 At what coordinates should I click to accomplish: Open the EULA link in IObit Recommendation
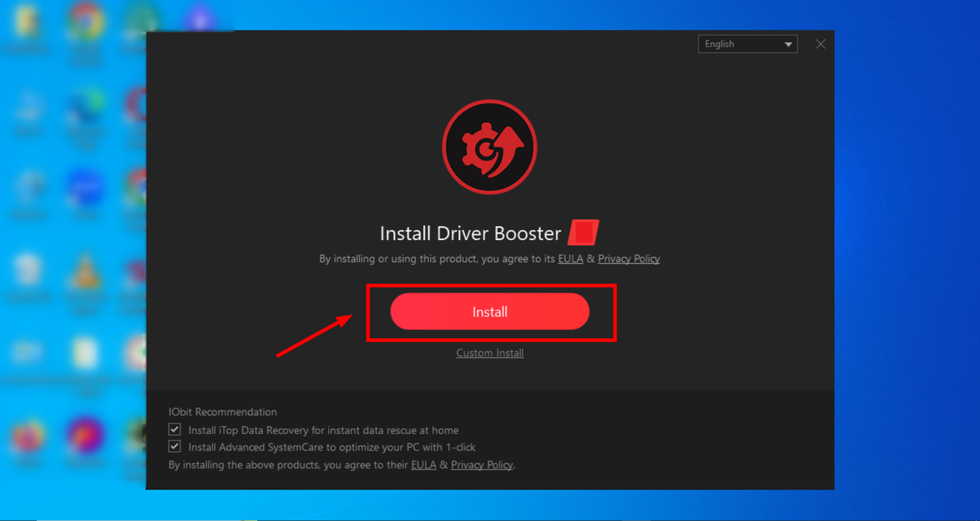[x=424, y=465]
